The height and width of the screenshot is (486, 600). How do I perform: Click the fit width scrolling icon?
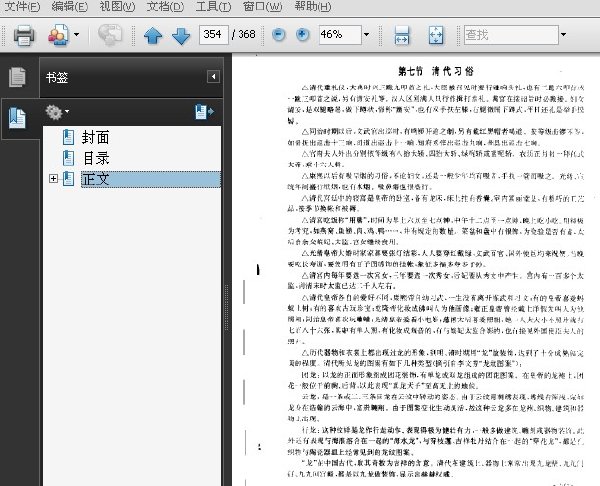pyautogui.click(x=401, y=35)
